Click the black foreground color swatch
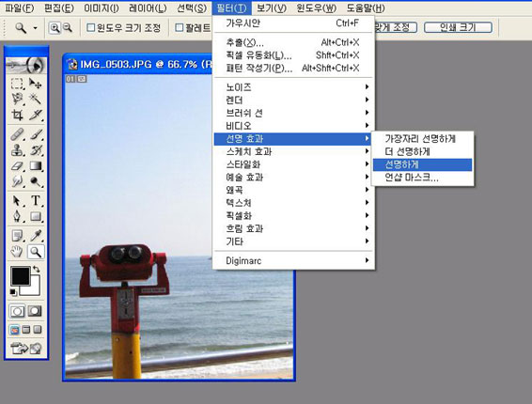The height and width of the screenshot is (404, 532). point(21,276)
